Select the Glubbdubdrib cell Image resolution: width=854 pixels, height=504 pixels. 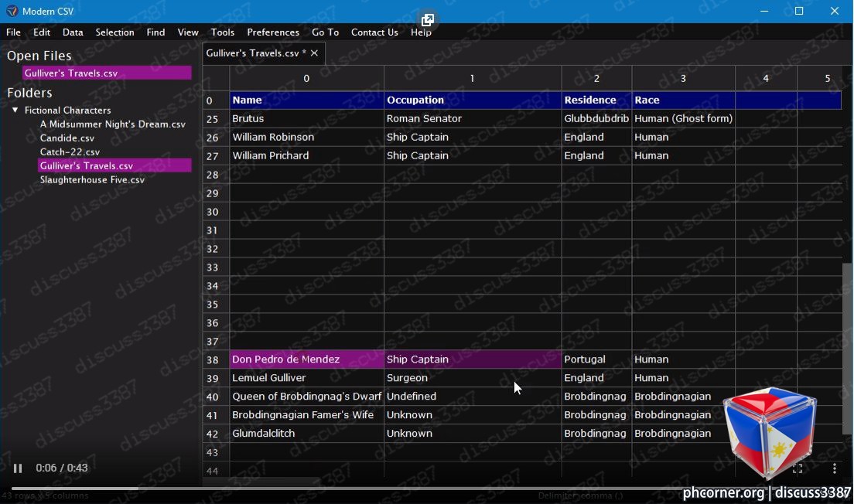coord(597,118)
